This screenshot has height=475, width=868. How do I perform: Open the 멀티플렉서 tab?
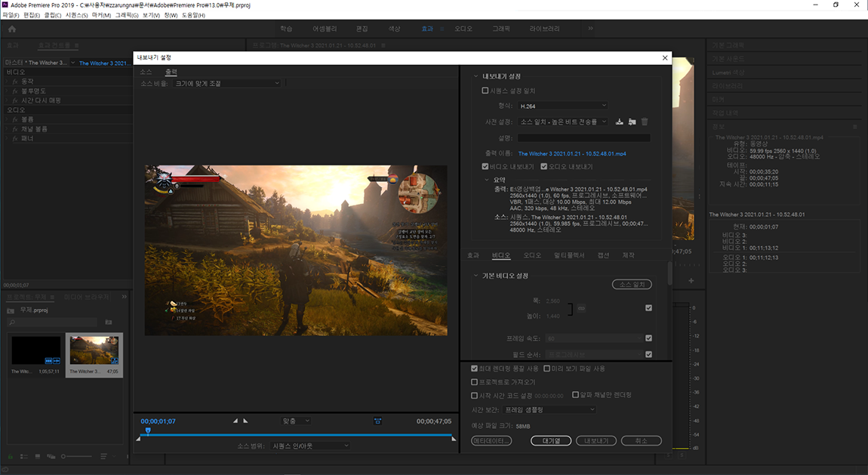[569, 255]
